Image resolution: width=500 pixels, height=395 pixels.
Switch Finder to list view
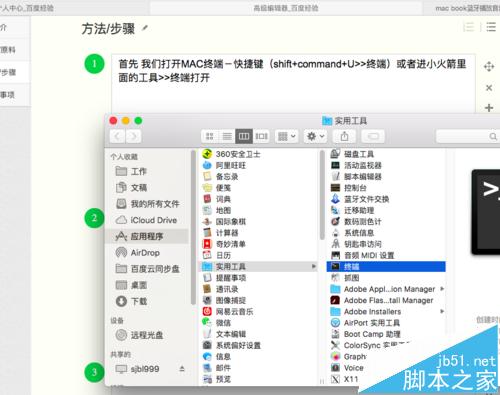227,136
